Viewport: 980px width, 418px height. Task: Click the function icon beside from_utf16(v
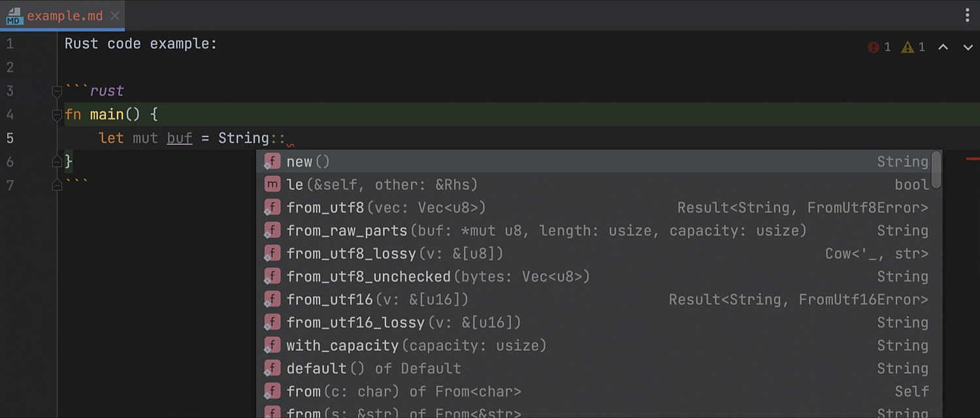pyautogui.click(x=272, y=299)
